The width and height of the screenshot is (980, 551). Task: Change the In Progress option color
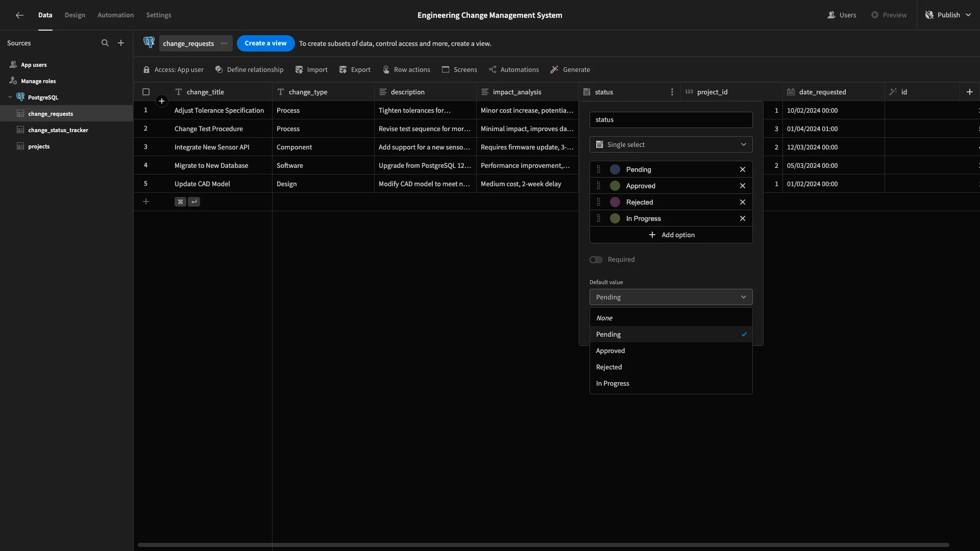pos(615,218)
